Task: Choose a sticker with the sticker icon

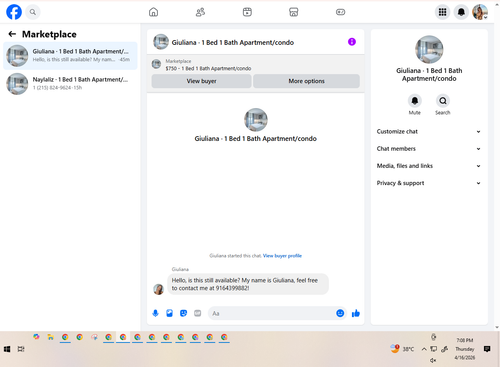Action: click(x=183, y=313)
